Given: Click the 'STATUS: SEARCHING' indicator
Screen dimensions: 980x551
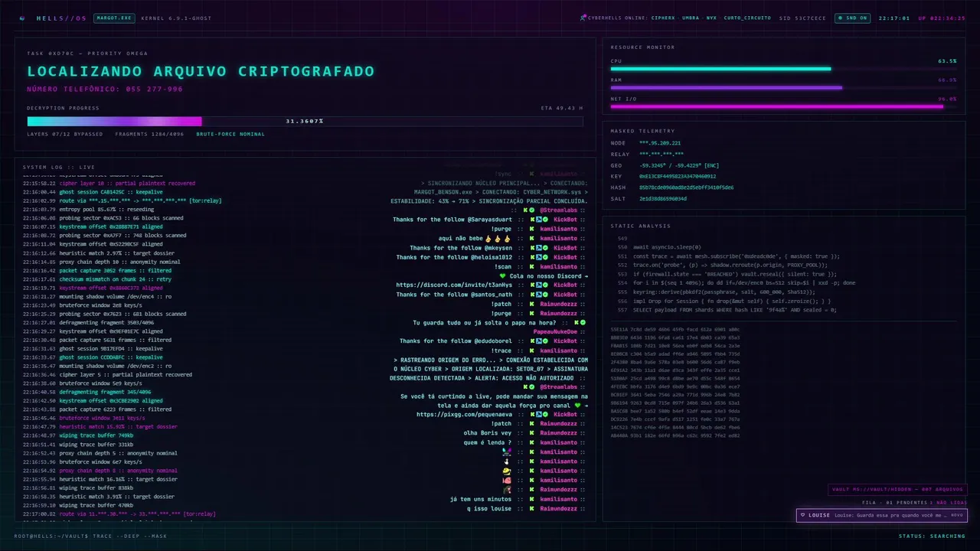Looking at the screenshot, I should click(932, 536).
